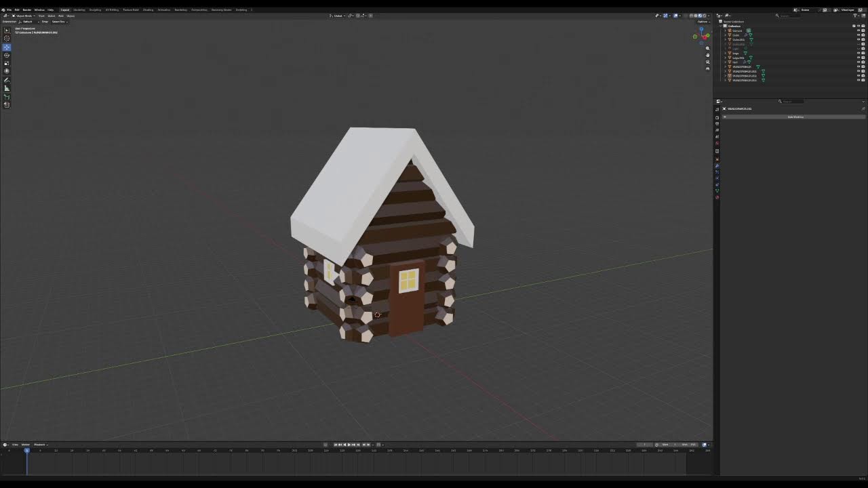Activate the combined Transform tool
The height and width of the screenshot is (488, 868).
pyautogui.click(x=7, y=70)
